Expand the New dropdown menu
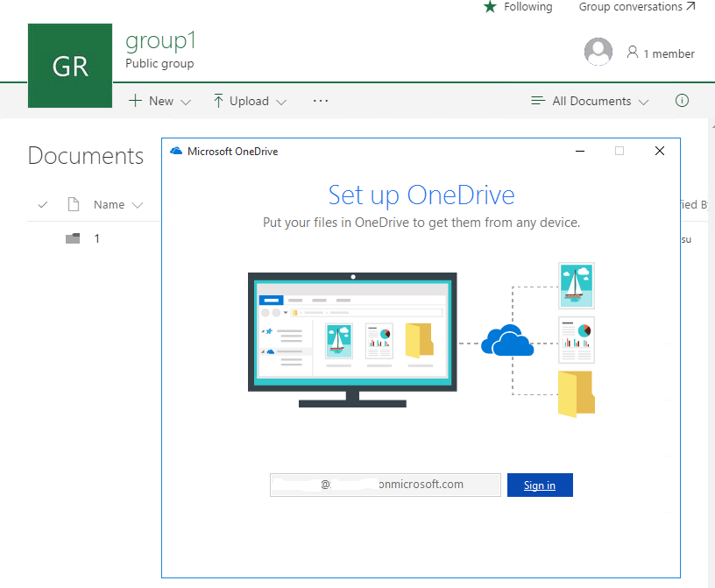The width and height of the screenshot is (715, 588). pyautogui.click(x=159, y=101)
